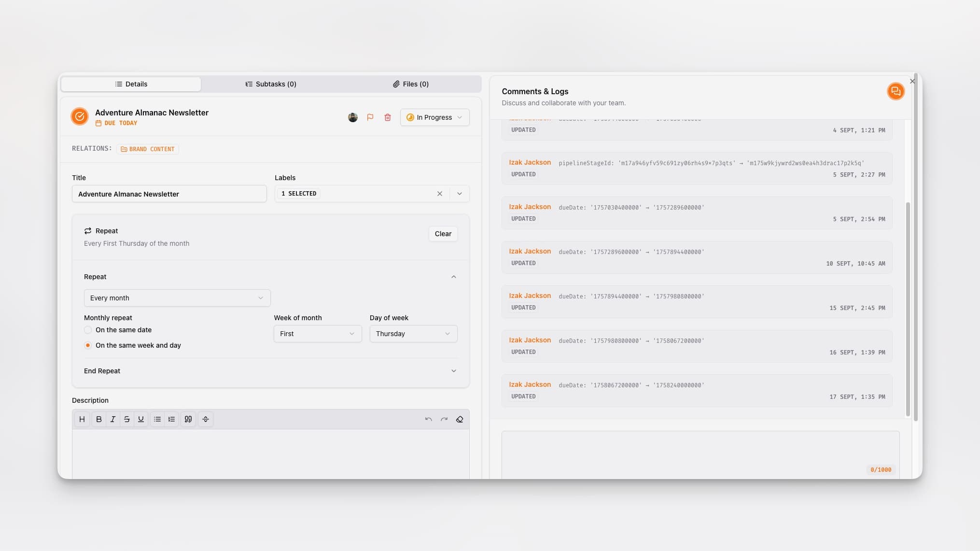Apply underline formatting
This screenshot has width=980, height=551.
click(141, 419)
